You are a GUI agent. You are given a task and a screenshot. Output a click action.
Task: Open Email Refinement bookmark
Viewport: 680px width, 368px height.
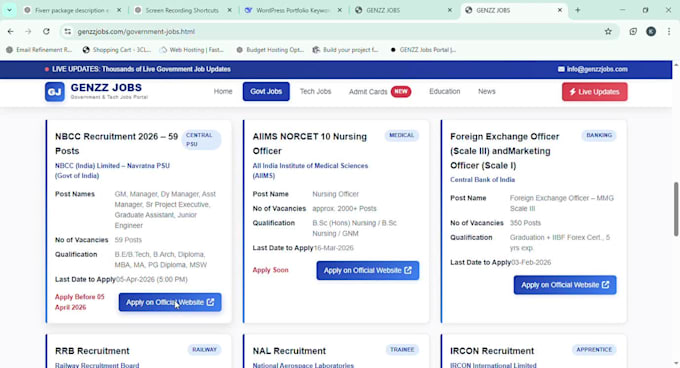[39, 50]
